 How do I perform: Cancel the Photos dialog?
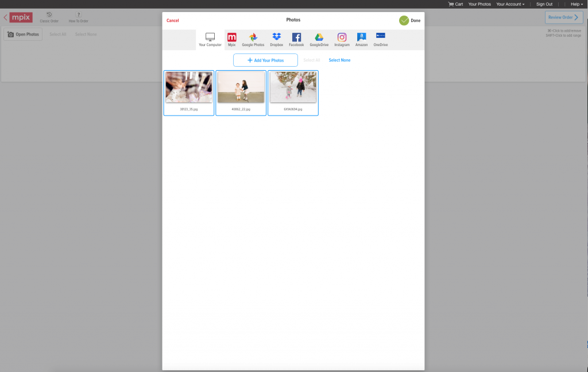(172, 21)
